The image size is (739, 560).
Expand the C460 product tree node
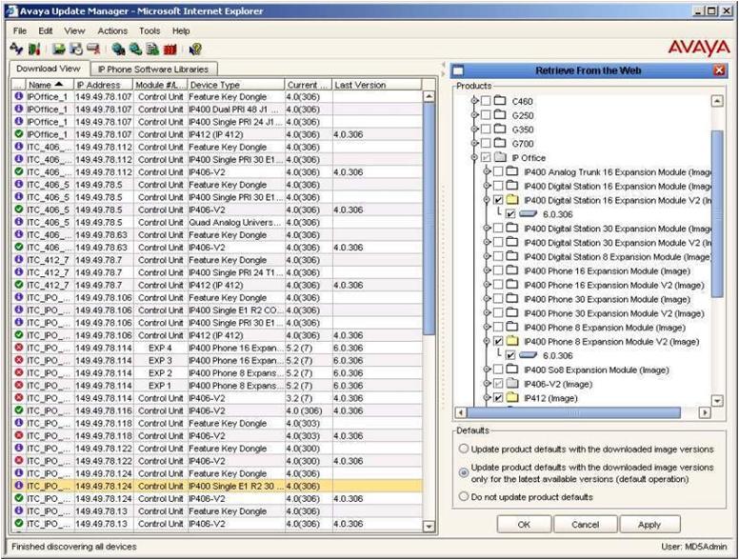point(475,101)
